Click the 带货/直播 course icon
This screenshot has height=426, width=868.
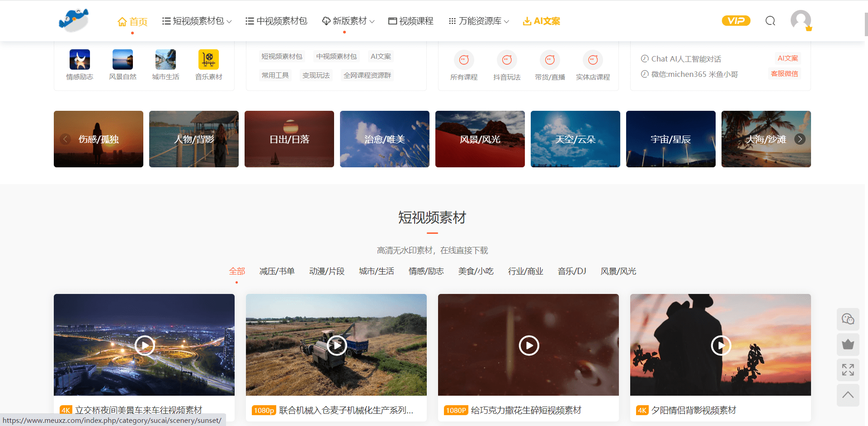coord(550,60)
